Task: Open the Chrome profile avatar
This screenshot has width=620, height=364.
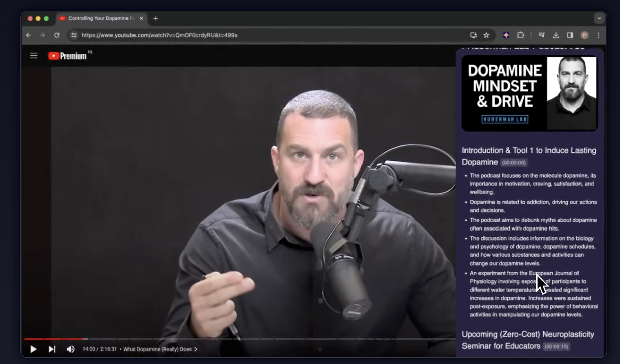Action: pos(584,35)
